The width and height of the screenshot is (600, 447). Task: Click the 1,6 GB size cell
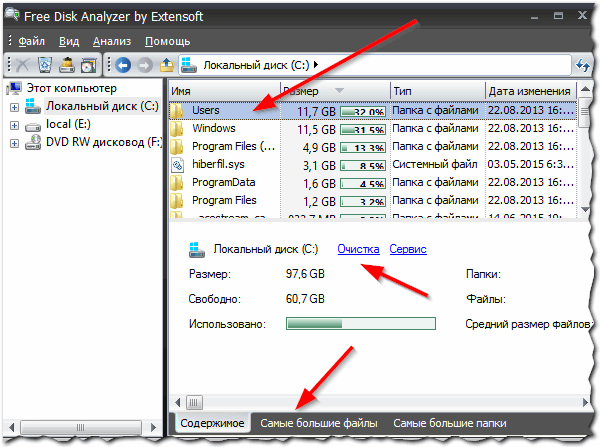click(319, 184)
